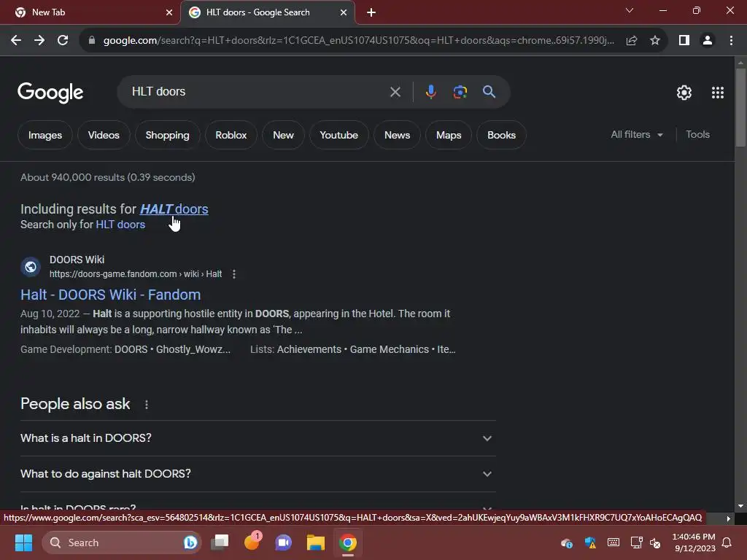This screenshot has height=560, width=747.
Task: Expand What is a halt in DOORS?
Action: (x=258, y=438)
